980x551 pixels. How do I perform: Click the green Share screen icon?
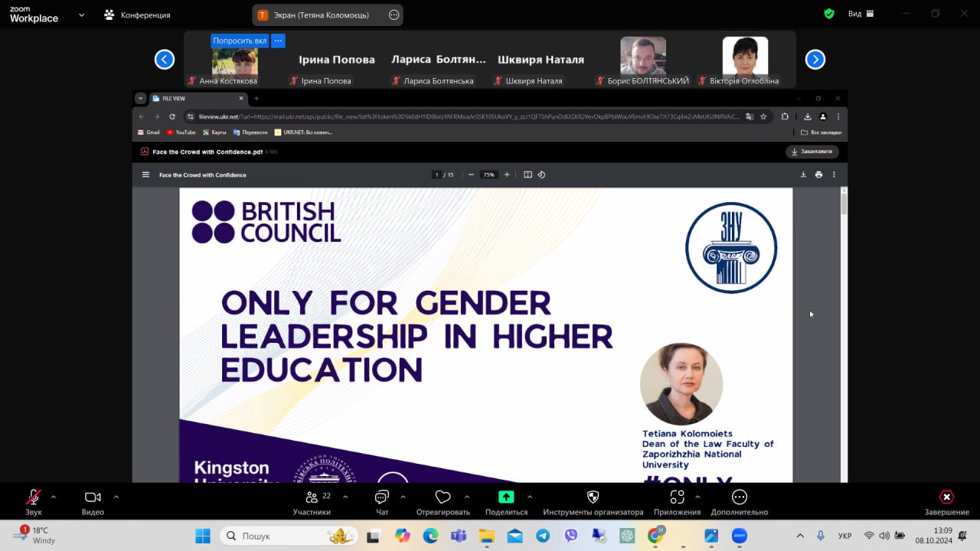[x=506, y=502]
